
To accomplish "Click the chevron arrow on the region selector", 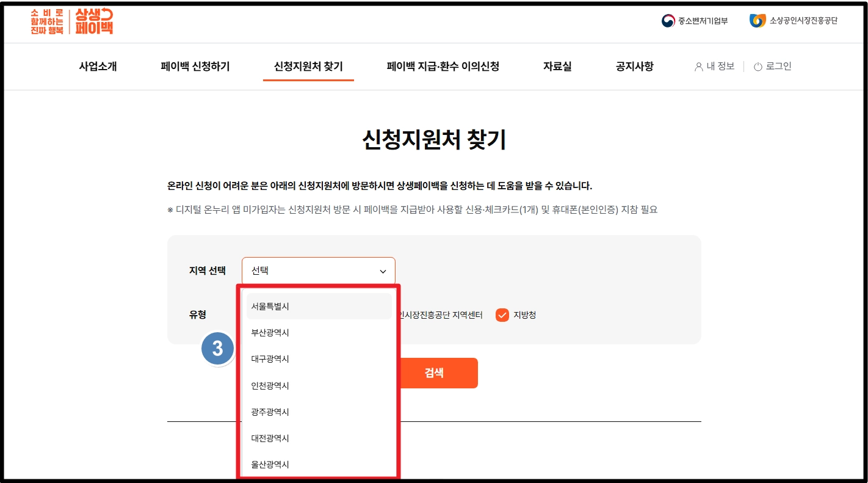I will (383, 271).
